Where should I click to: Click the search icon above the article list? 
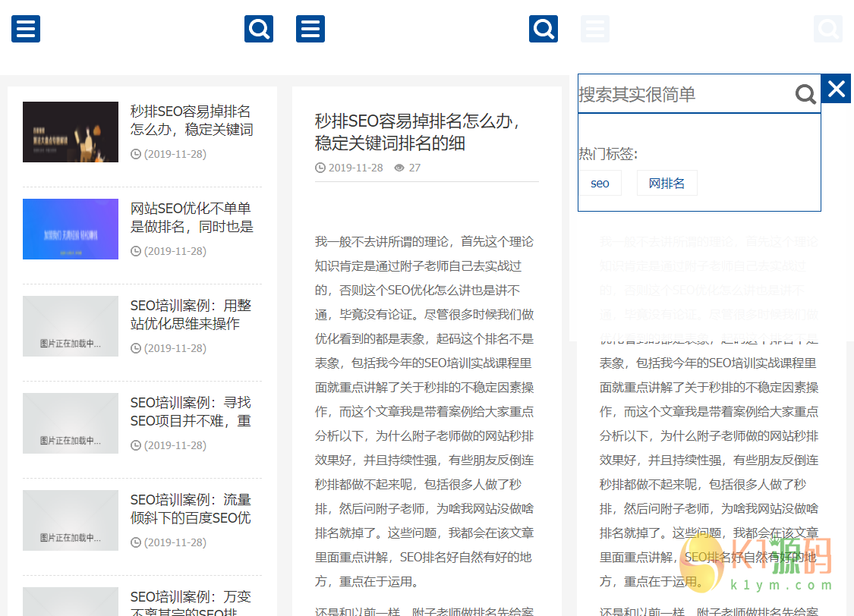point(259,29)
